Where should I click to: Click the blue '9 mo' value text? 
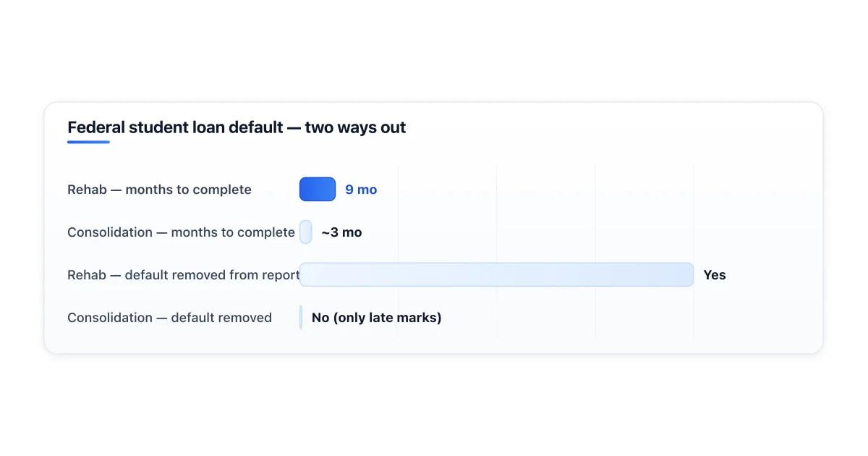click(361, 190)
